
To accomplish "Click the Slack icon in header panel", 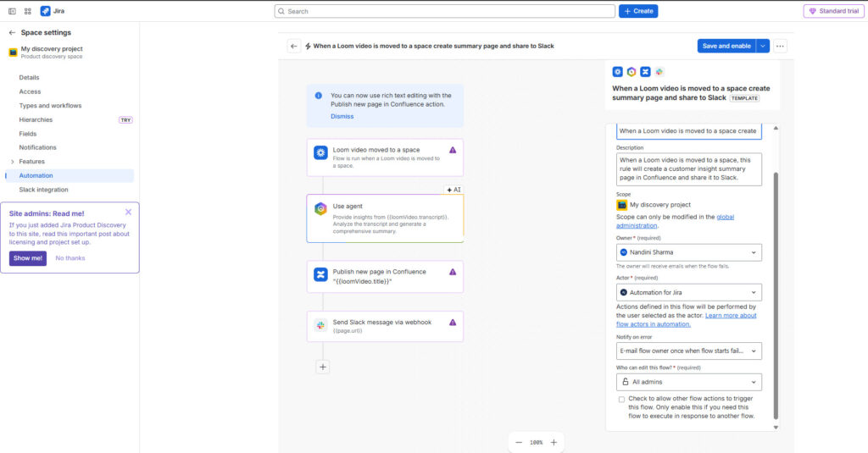I will (659, 72).
